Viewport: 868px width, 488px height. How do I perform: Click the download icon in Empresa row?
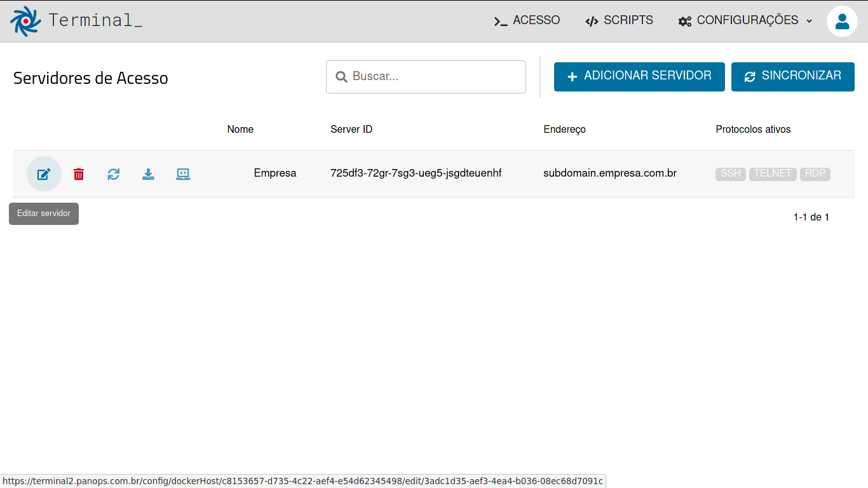click(x=148, y=174)
